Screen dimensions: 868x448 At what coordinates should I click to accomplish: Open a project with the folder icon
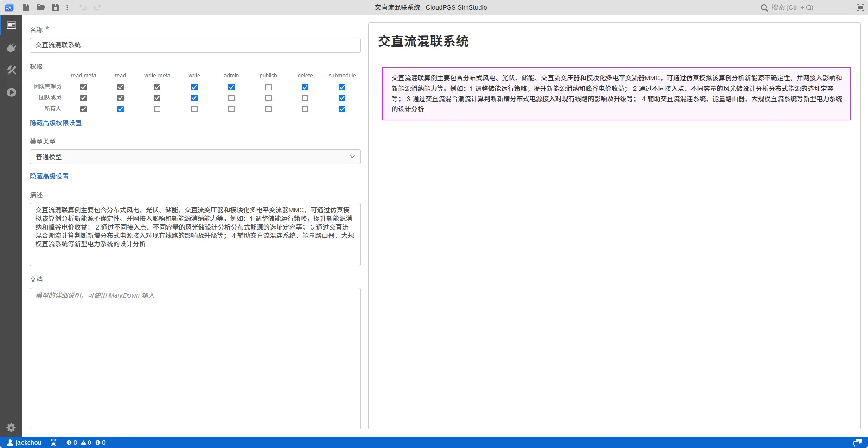click(41, 7)
